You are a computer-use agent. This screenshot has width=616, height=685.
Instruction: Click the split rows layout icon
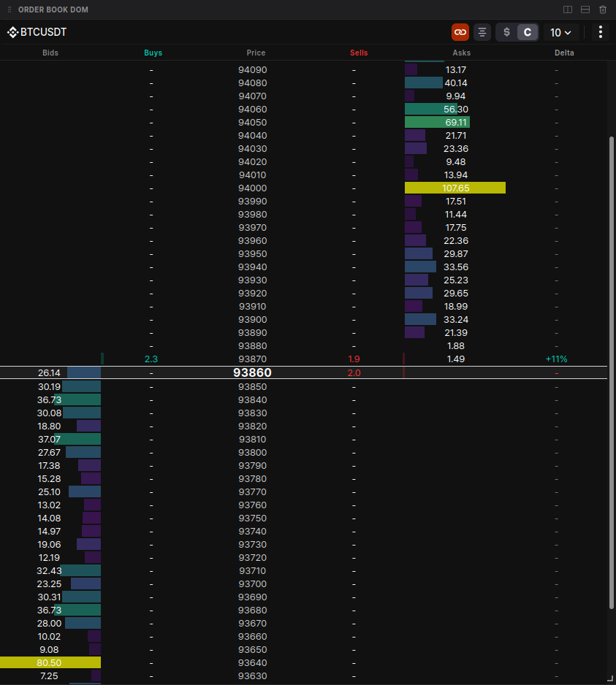(x=585, y=9)
